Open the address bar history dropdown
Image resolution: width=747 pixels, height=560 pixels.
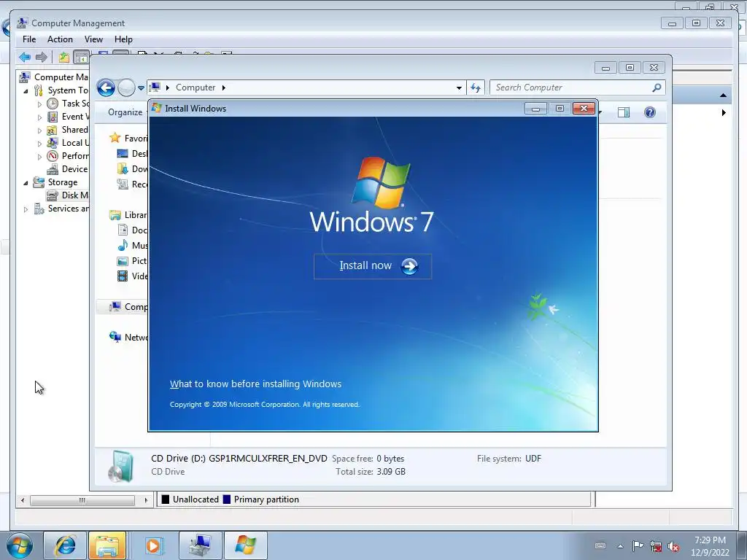[459, 87]
